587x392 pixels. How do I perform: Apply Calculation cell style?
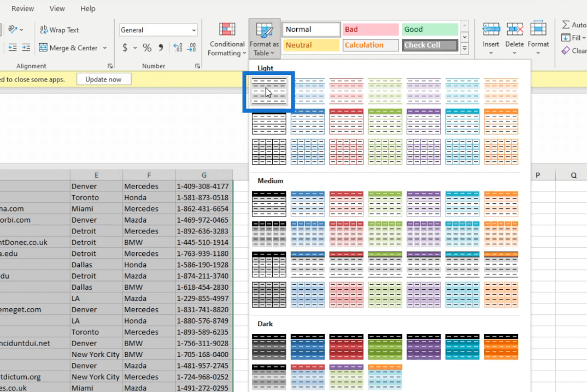371,45
